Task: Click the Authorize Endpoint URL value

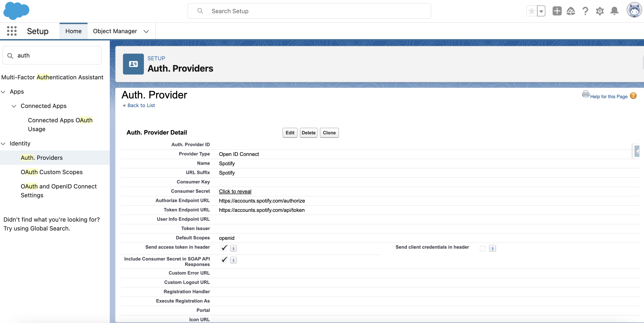Action: click(262, 200)
